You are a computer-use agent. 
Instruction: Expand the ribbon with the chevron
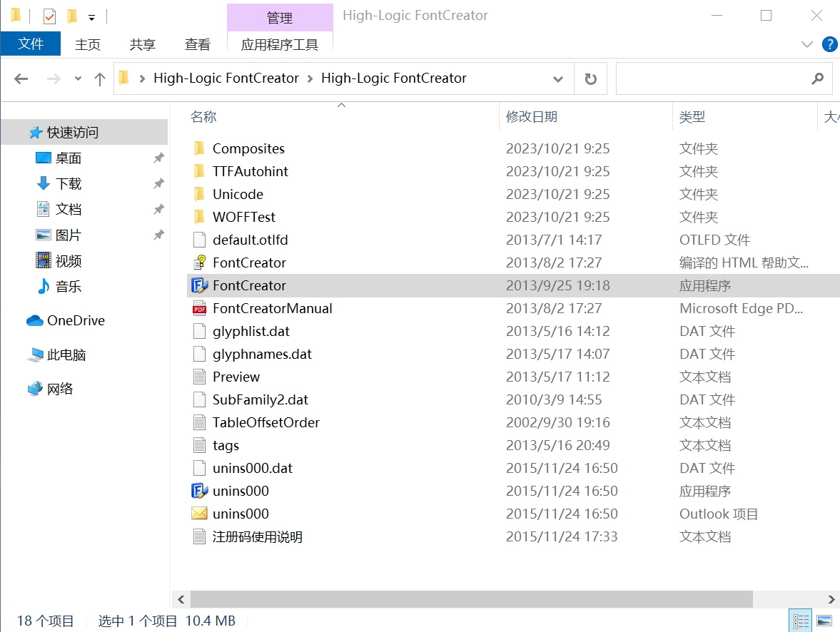(806, 44)
